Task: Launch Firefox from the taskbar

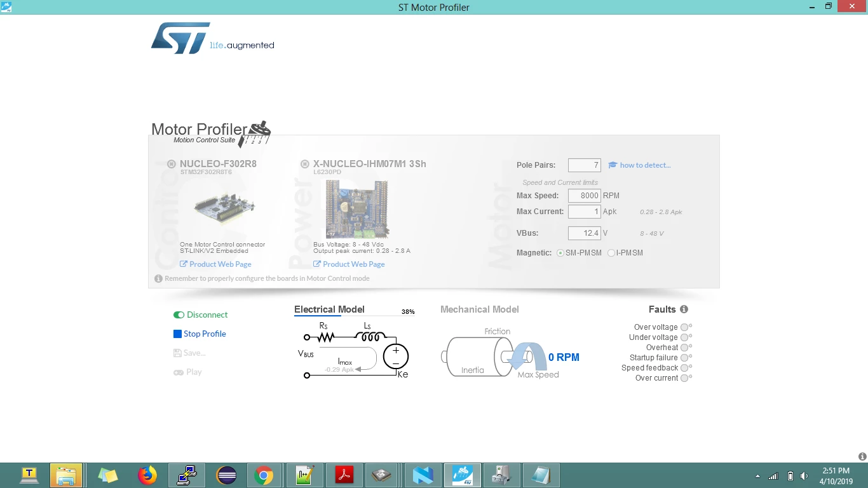Action: click(x=147, y=475)
